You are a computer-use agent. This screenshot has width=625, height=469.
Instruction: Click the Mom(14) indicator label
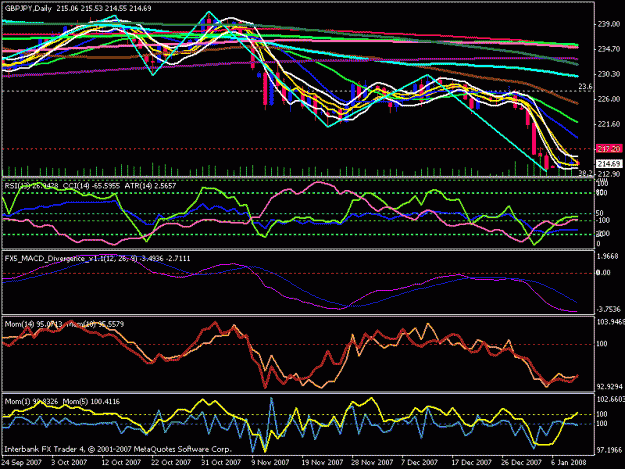tap(64, 324)
